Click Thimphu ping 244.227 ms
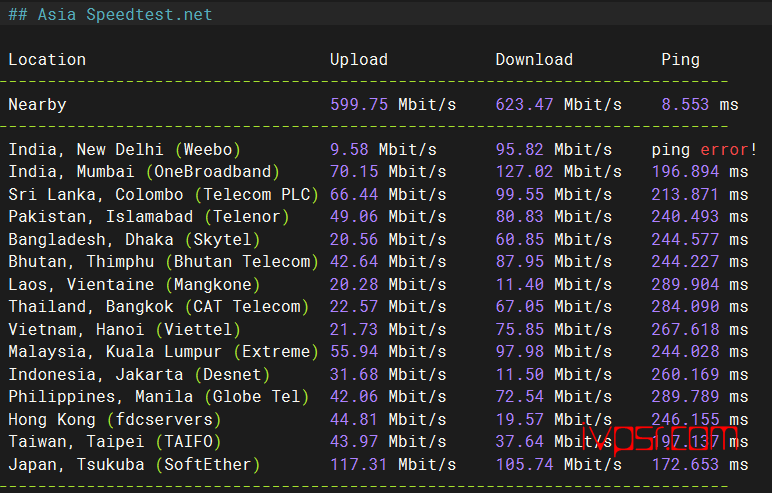772x493 pixels. tap(700, 262)
